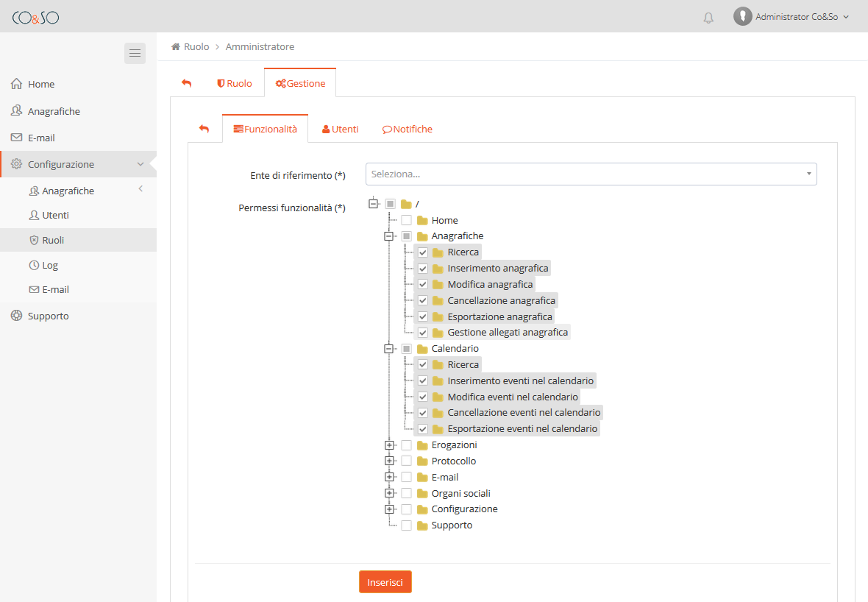Expand the Configurazione tree node

389,509
